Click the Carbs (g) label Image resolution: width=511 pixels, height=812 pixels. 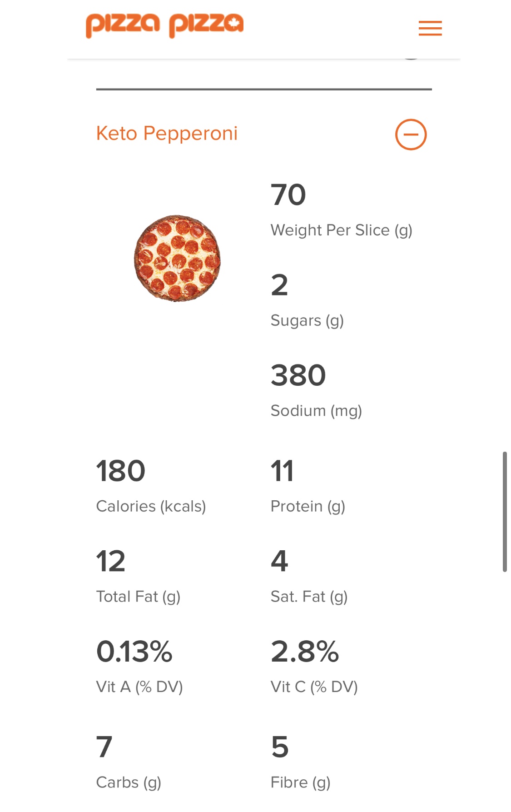click(129, 782)
